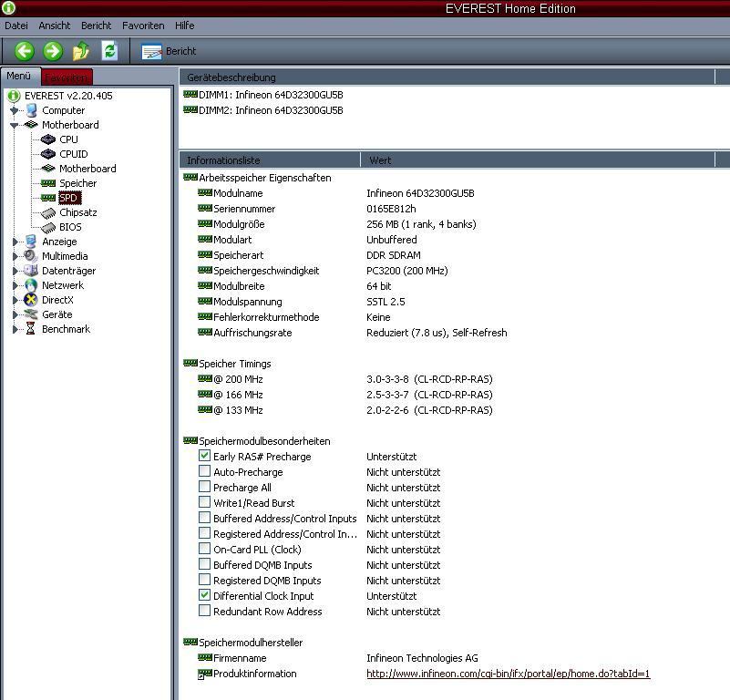The width and height of the screenshot is (730, 700).
Task: Select the Speichergeschwindigkeit row
Action: point(323,271)
